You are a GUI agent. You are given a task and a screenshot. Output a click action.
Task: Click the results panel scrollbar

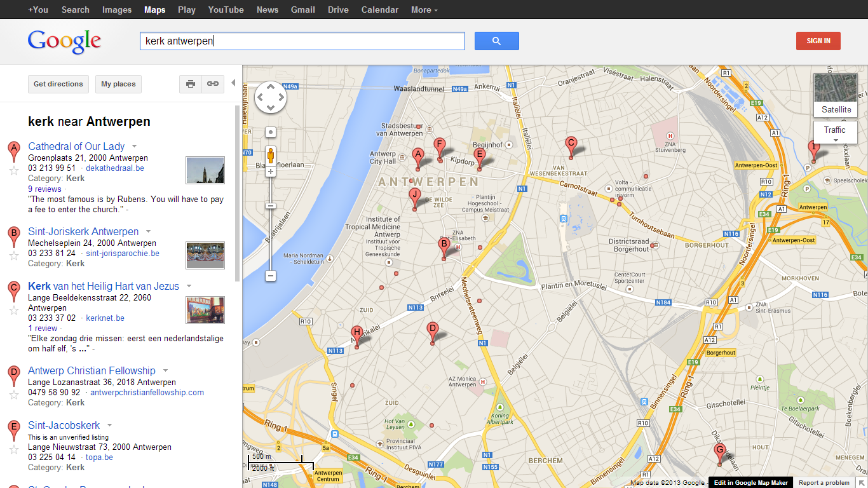pyautogui.click(x=238, y=193)
